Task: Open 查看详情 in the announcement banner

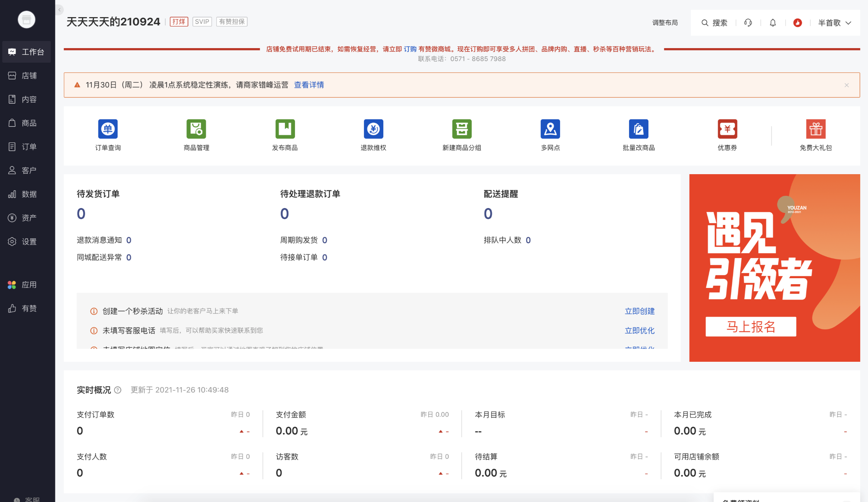Action: [x=309, y=85]
